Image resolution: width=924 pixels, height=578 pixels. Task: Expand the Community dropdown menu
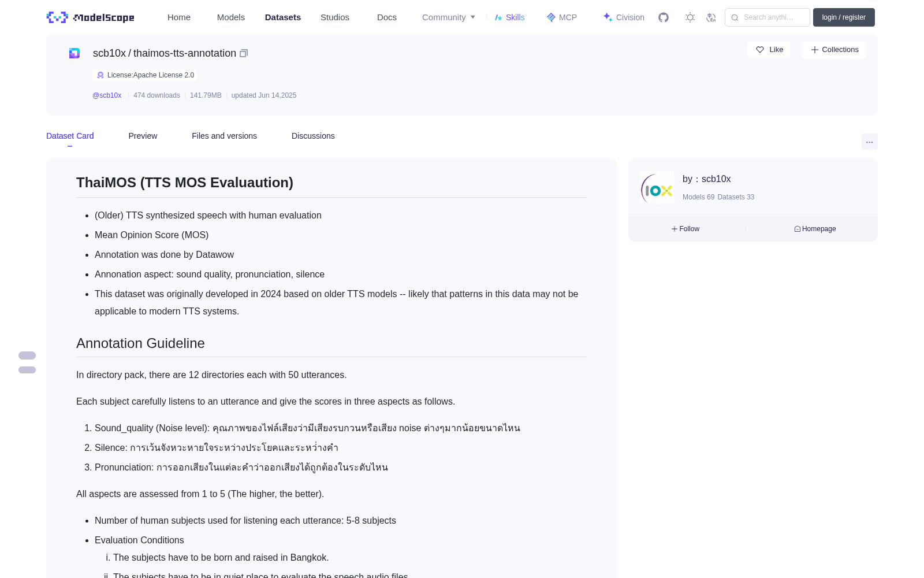tap(449, 17)
